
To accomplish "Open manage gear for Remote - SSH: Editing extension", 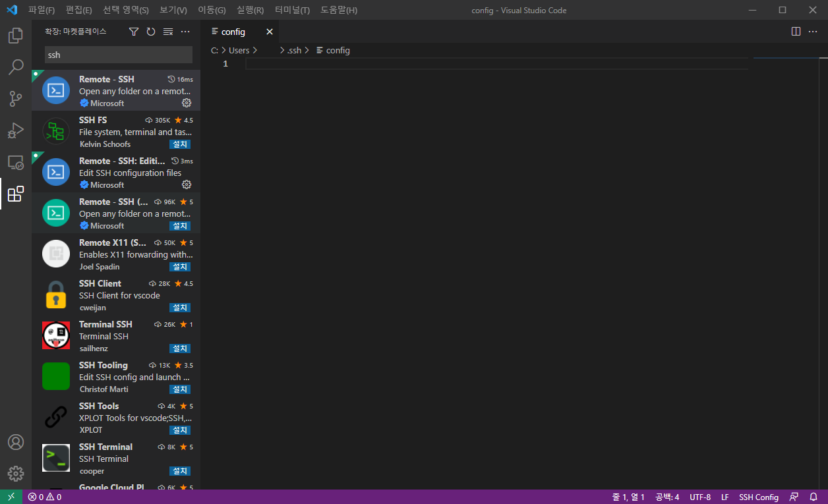I will 187,184.
